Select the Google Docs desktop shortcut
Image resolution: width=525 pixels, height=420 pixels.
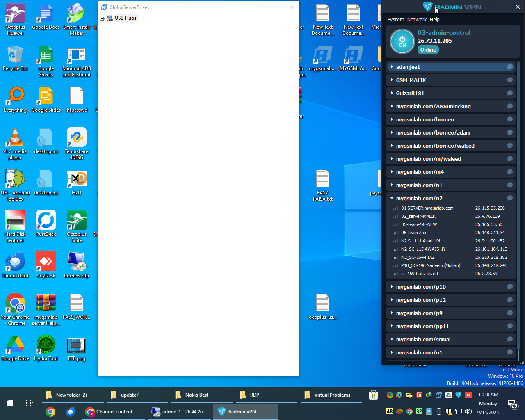46,17
